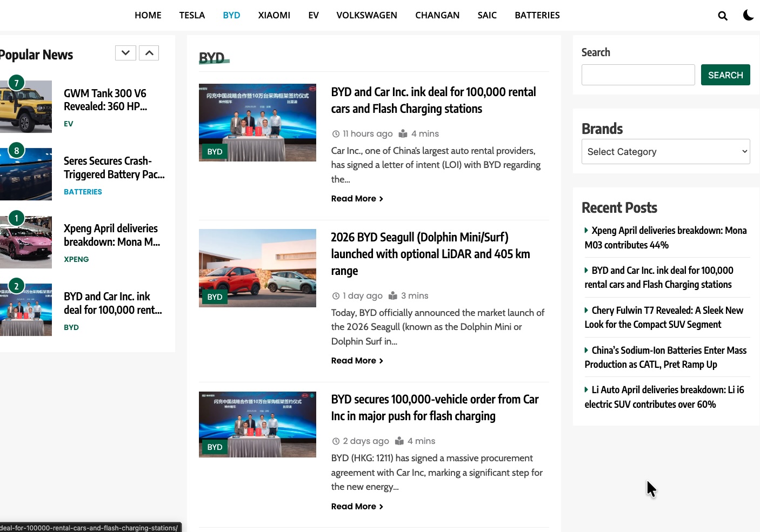760x532 pixels.
Task: Expand the Select Category brands dropdown
Action: [665, 152]
